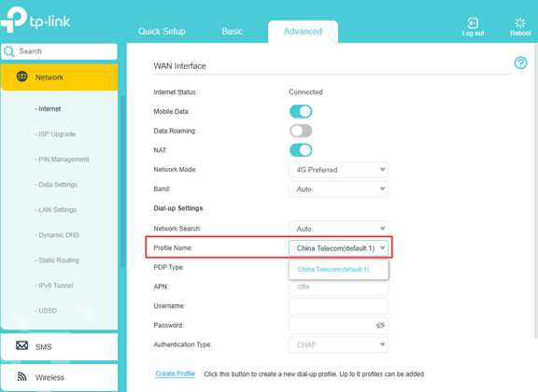Switch to the Quick Setup tab
The height and width of the screenshot is (392, 538).
(x=162, y=32)
